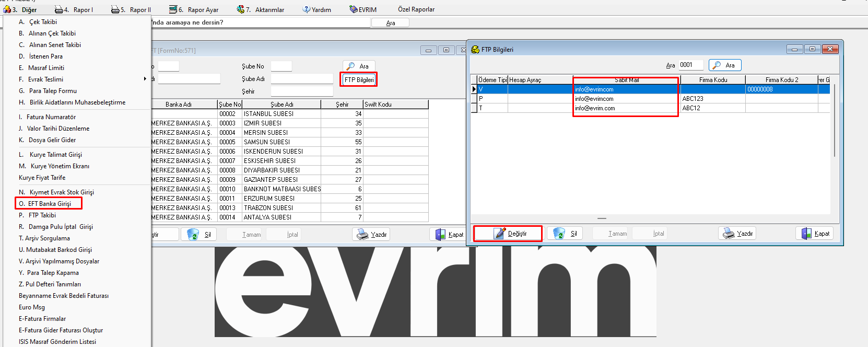Select the DIYARBAKIR SUBESI row
868x347 pixels.
point(290,170)
